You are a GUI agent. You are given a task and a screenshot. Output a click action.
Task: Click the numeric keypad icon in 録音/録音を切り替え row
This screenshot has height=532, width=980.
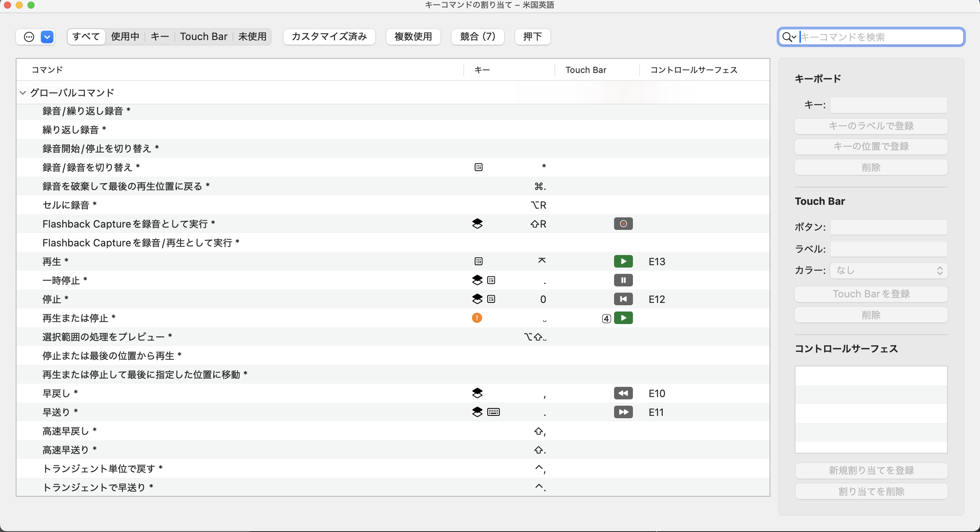(478, 167)
